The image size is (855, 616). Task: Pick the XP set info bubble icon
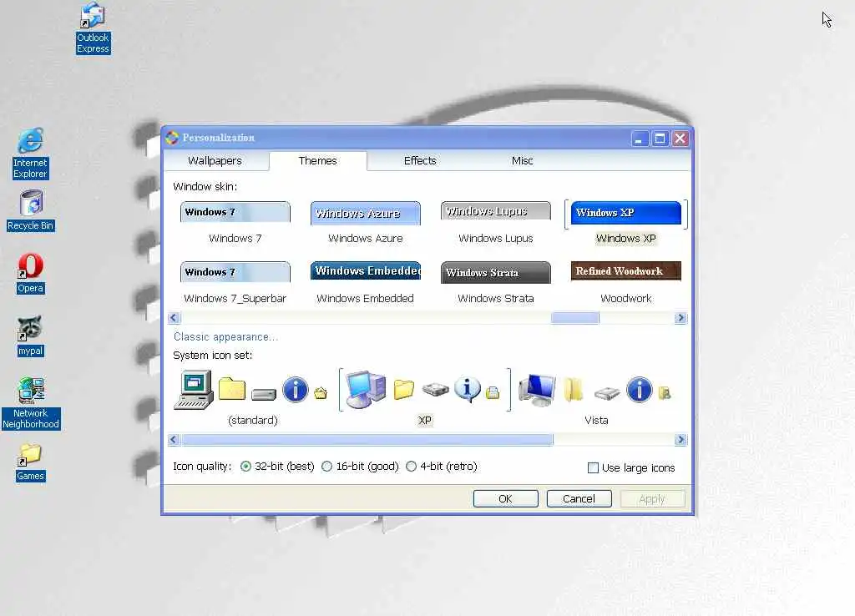[x=468, y=389]
